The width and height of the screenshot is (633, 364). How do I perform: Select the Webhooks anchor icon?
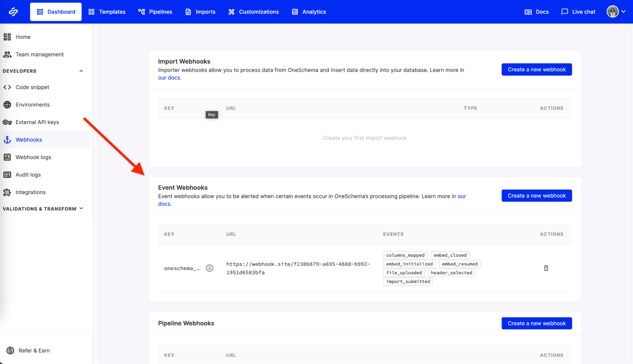coord(7,140)
